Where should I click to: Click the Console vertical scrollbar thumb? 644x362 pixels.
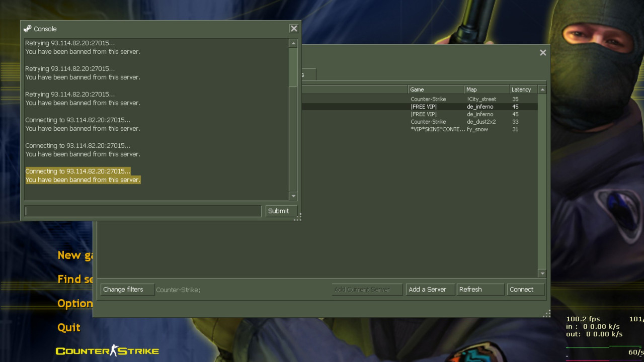pyautogui.click(x=293, y=66)
